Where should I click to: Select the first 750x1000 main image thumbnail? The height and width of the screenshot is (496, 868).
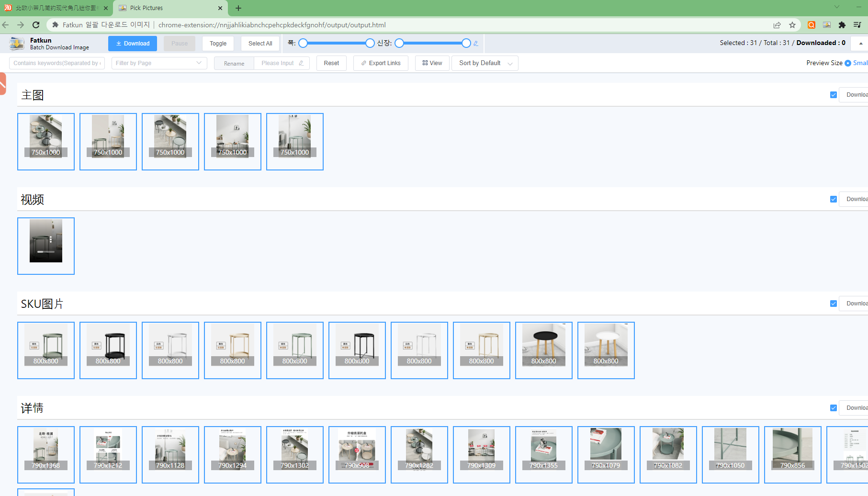tap(46, 142)
